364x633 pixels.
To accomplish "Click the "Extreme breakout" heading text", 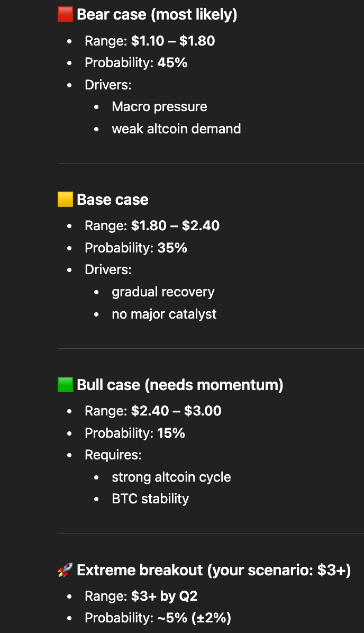I will (x=140, y=570).
